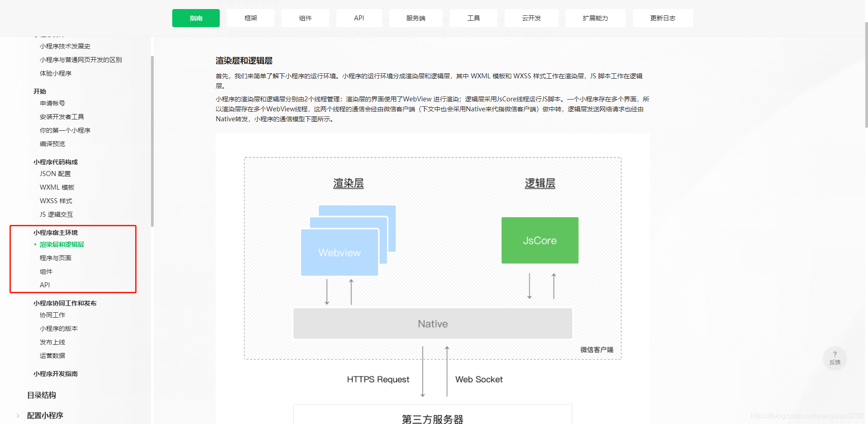
Task: Open the 工具 tab
Action: click(x=473, y=18)
